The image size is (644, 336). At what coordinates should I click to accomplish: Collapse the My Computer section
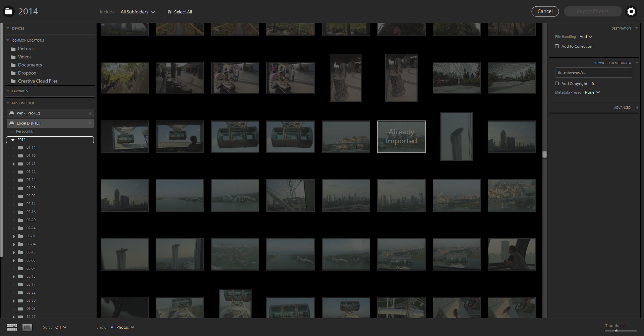(8, 103)
